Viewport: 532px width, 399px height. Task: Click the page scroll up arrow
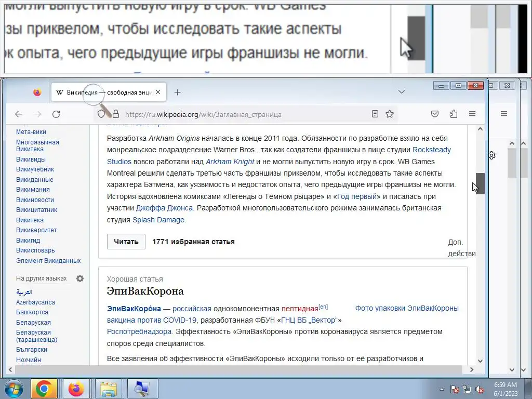(480, 129)
